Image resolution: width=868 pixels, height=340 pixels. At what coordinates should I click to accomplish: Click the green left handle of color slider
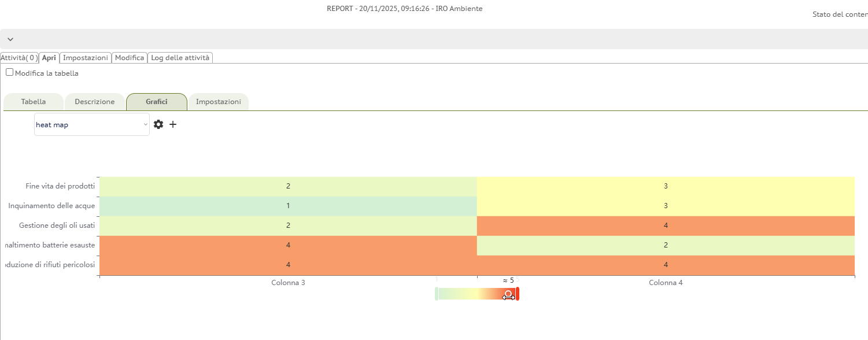(x=437, y=294)
